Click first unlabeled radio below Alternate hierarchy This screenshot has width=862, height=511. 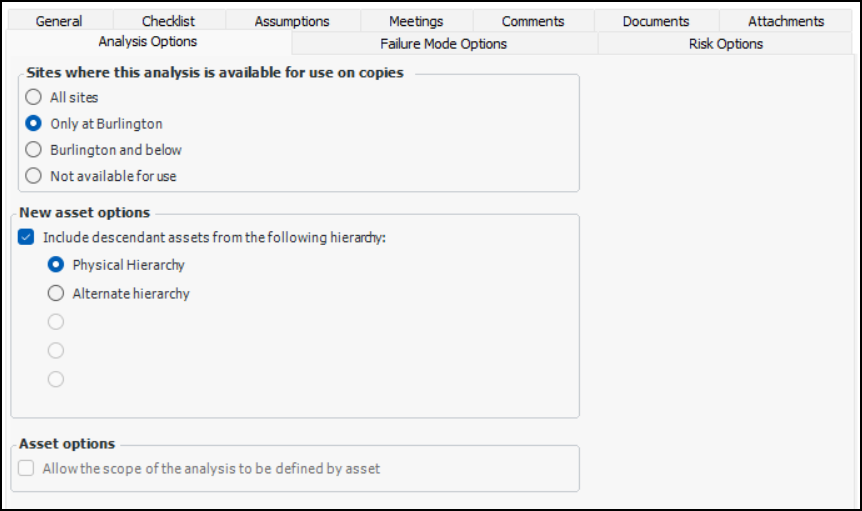[57, 322]
